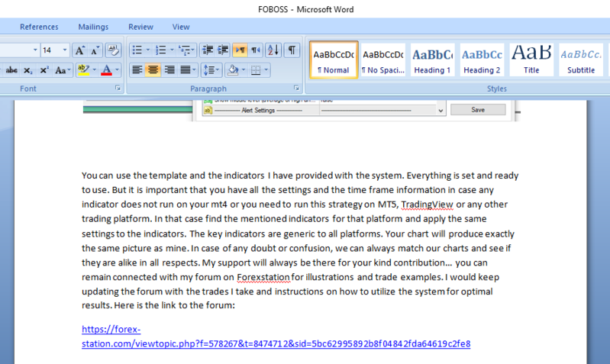Click the Sort (A-Z) icon
This screenshot has width=610, height=364.
pos(272,50)
